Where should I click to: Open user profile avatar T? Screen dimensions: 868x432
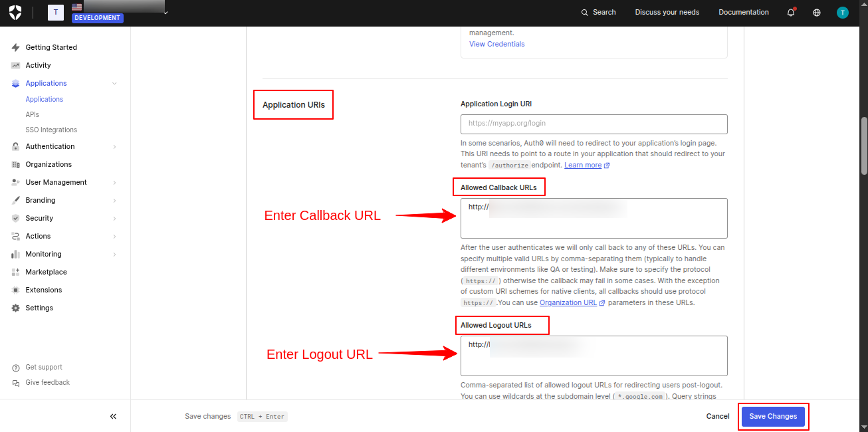[843, 12]
